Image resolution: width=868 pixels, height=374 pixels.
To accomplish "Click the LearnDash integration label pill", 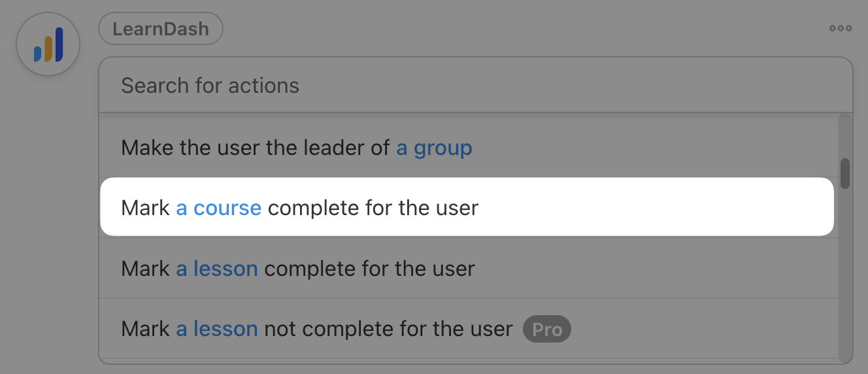I will 161,29.
